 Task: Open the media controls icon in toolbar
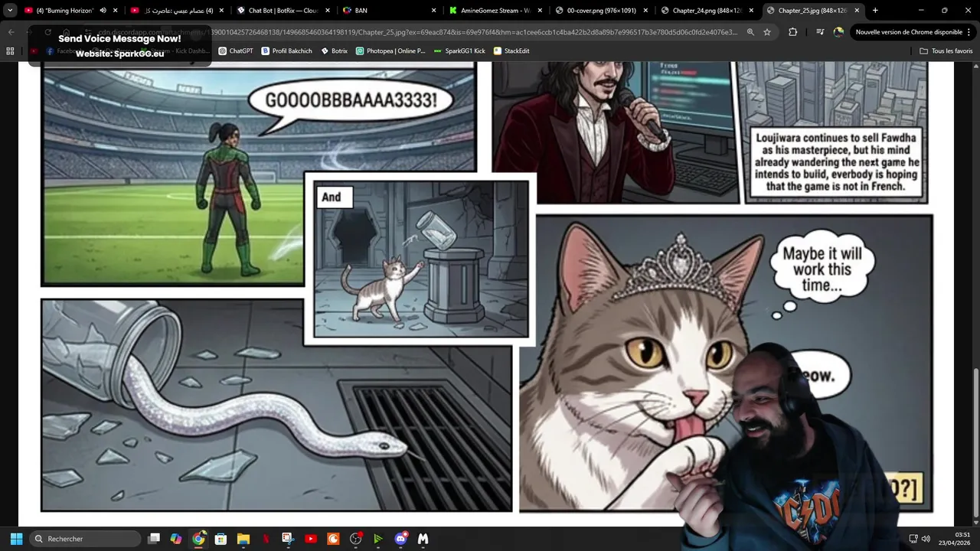pos(820,32)
